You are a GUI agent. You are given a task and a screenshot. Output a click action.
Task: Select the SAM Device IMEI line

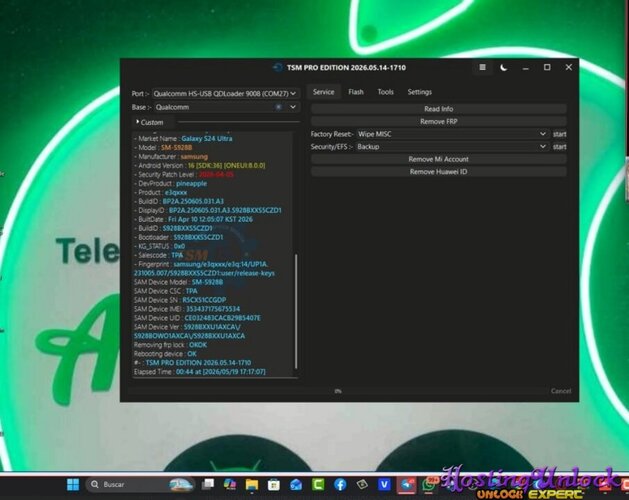pos(187,309)
